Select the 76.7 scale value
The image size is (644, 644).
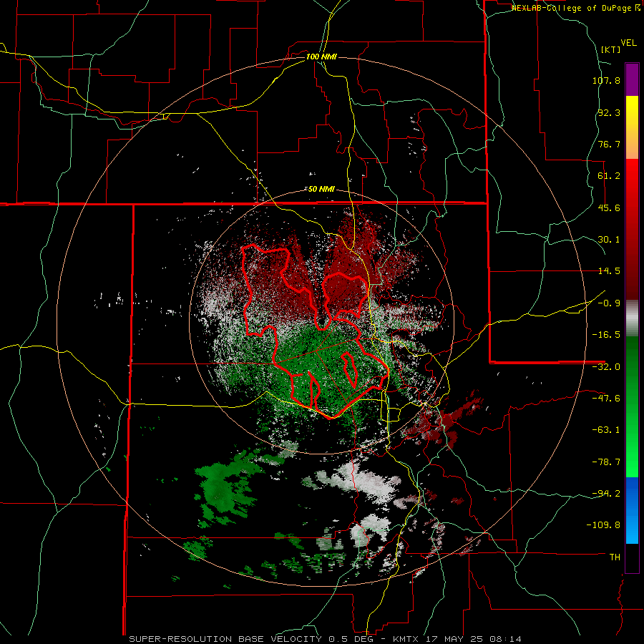609,144
